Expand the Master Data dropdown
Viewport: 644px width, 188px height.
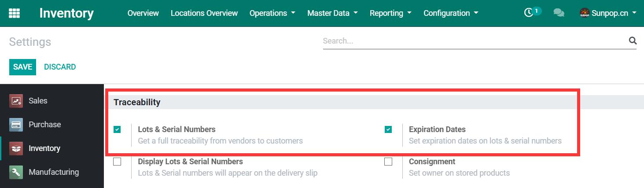pyautogui.click(x=332, y=13)
